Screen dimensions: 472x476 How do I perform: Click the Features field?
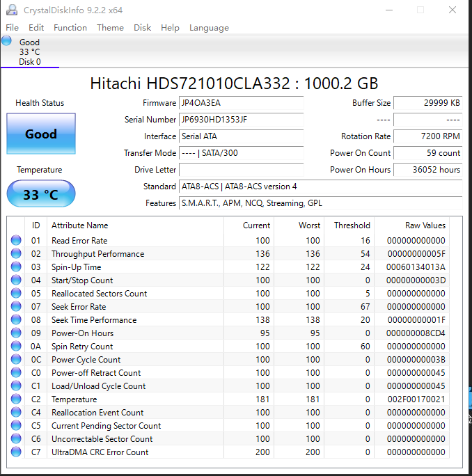click(x=321, y=203)
